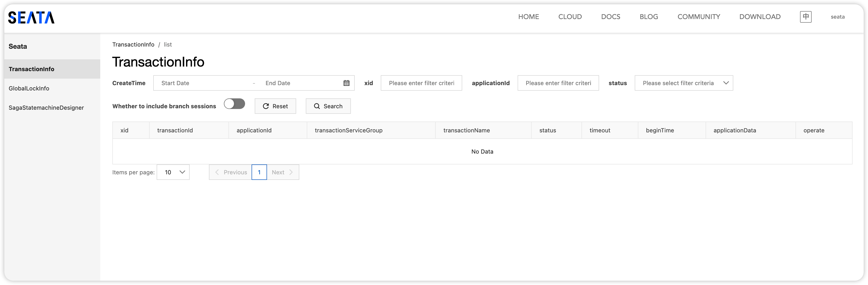This screenshot has height=285, width=868.
Task: Click the Reset button
Action: (275, 106)
